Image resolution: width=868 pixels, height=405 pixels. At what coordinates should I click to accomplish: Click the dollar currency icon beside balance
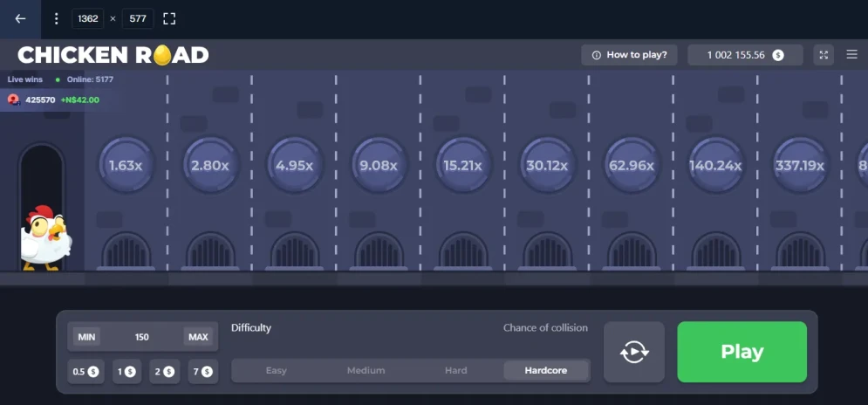(x=778, y=55)
